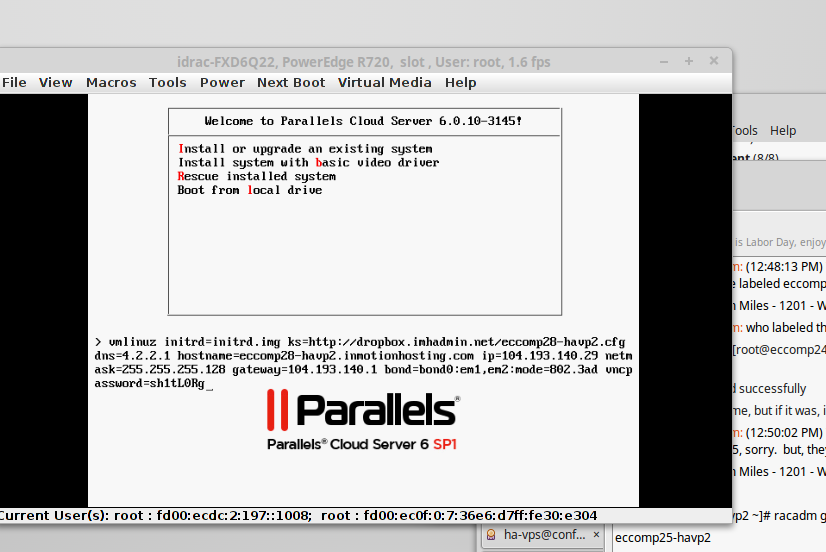826x552 pixels.
Task: Click the Parallels logo
Action: tap(363, 409)
